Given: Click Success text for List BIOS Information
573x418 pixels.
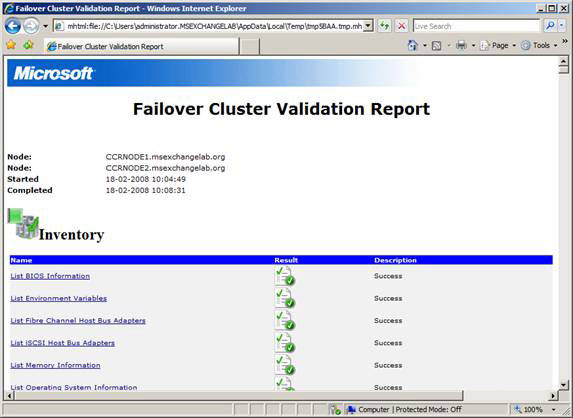Looking at the screenshot, I should click(x=388, y=276).
